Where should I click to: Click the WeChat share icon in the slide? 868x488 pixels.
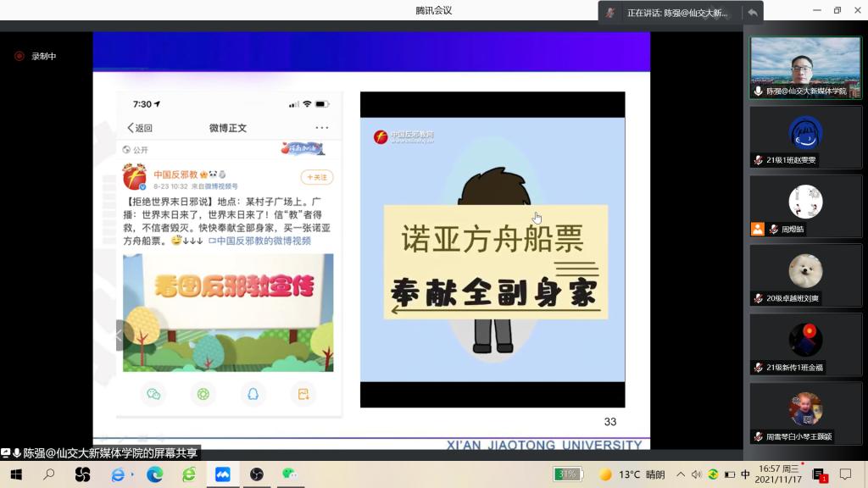pos(153,394)
